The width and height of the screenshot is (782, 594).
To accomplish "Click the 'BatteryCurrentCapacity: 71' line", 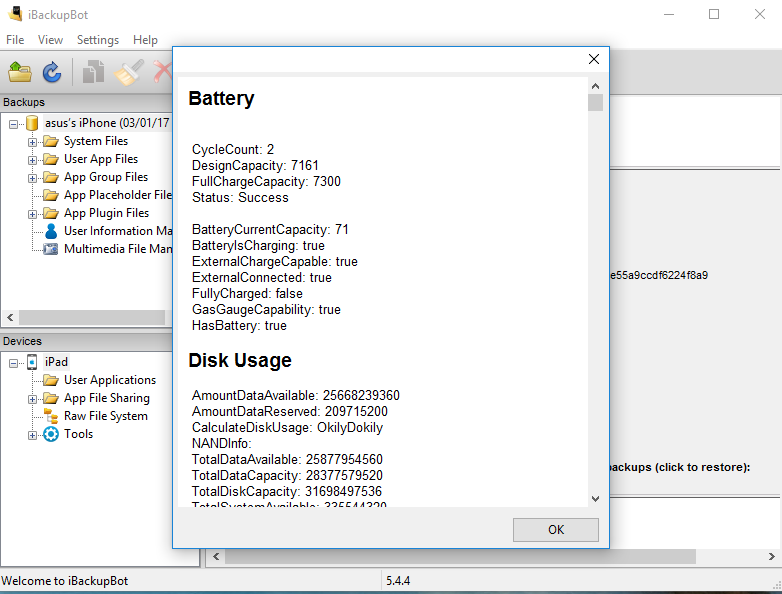I will click(x=270, y=229).
